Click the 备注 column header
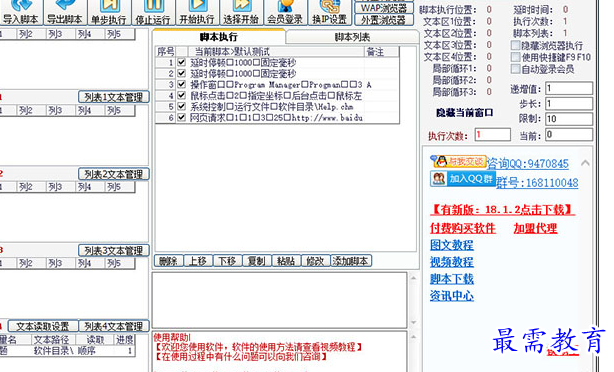 [382, 51]
